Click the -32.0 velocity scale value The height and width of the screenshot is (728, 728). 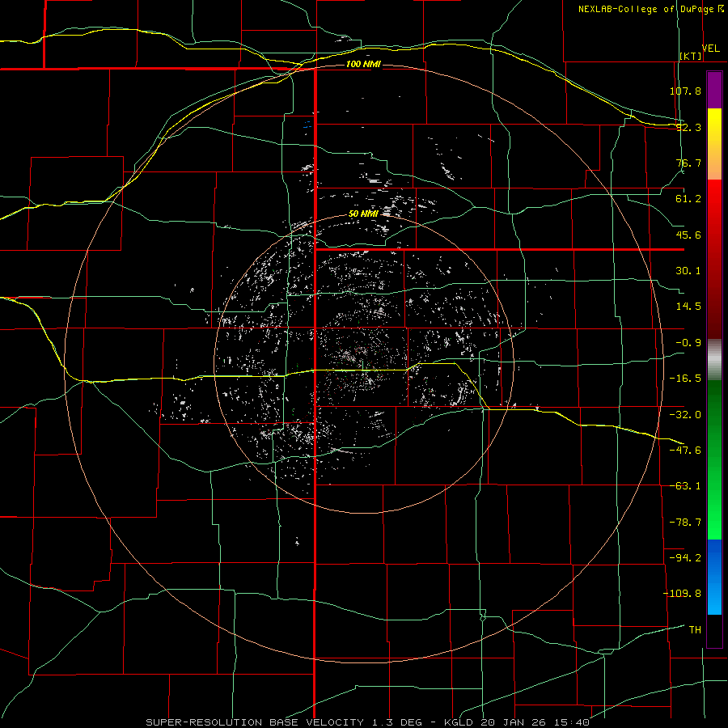click(685, 415)
